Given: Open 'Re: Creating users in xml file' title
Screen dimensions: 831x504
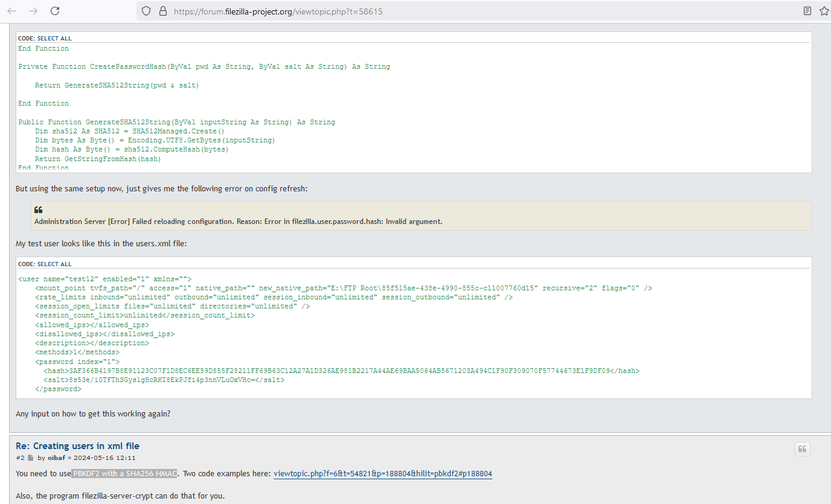Looking at the screenshot, I should click(x=77, y=446).
